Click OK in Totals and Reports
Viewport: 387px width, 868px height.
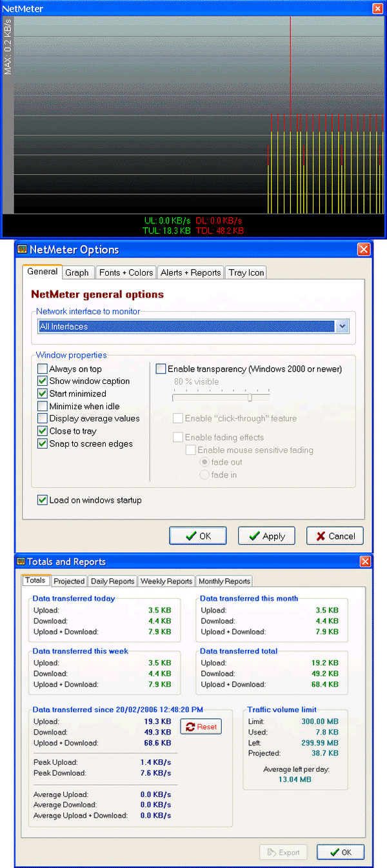(341, 853)
